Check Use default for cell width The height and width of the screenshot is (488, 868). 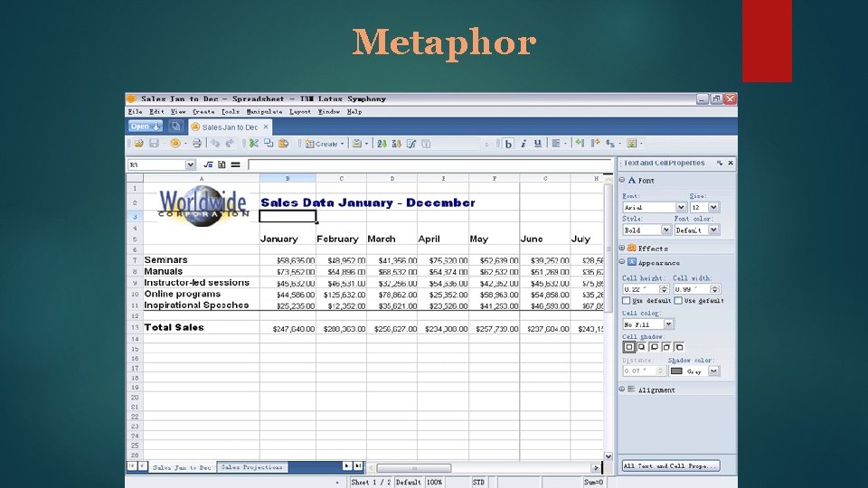(678, 300)
